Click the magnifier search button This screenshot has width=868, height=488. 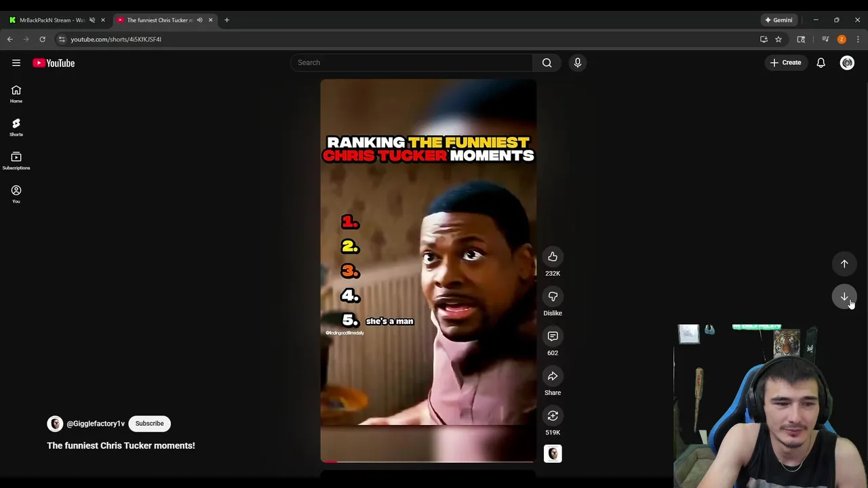547,62
